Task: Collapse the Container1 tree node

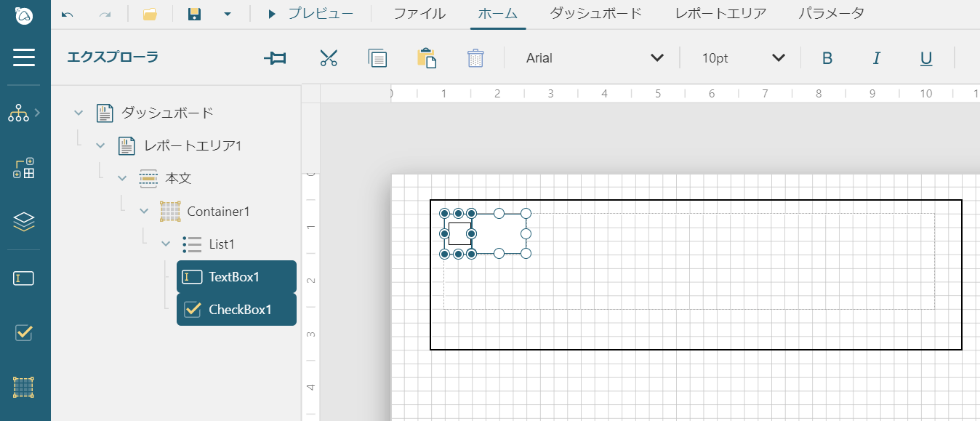Action: pyautogui.click(x=144, y=211)
